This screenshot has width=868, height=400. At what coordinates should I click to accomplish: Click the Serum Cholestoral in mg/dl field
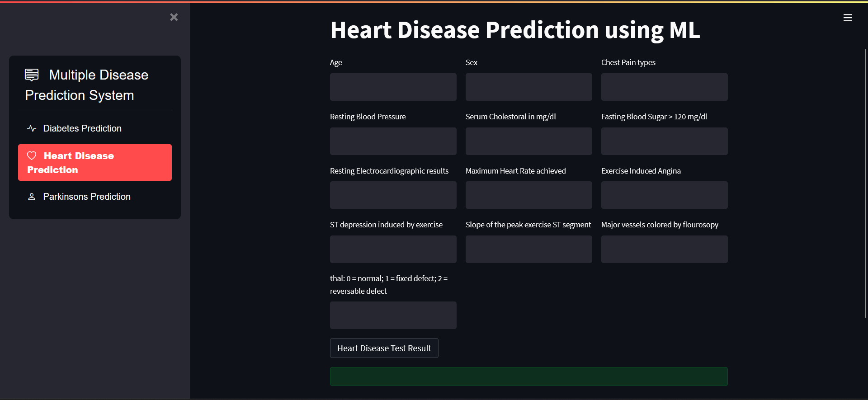coord(528,141)
